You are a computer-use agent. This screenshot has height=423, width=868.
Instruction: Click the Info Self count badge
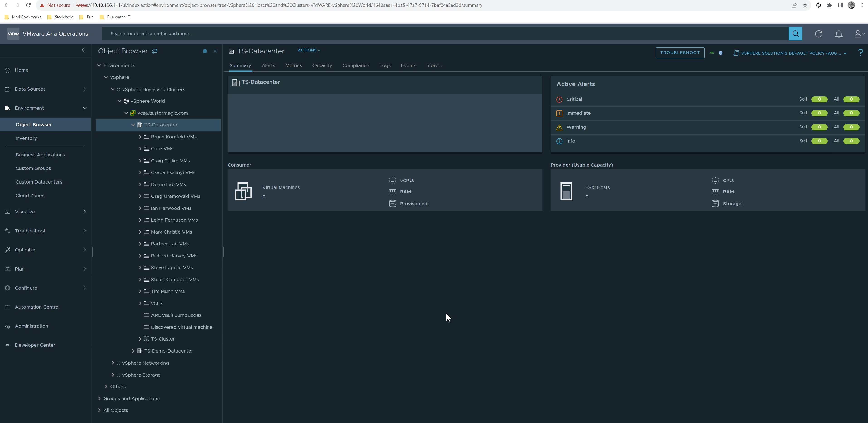(x=819, y=141)
